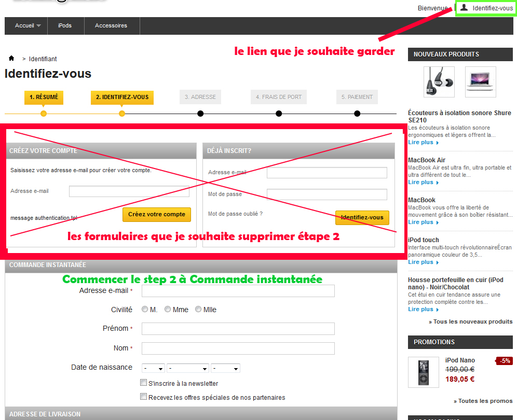Select the Mme civility radio button
The image size is (517, 420).
tap(168, 310)
